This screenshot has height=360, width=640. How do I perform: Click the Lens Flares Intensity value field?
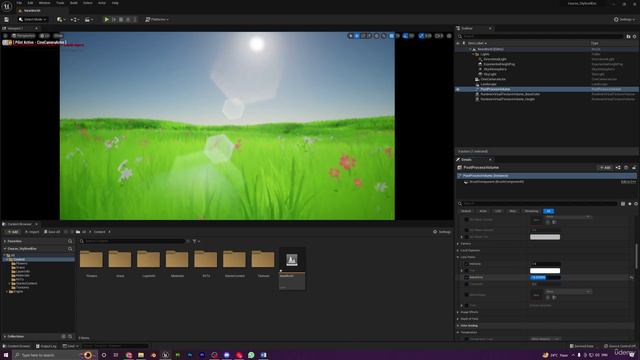(x=545, y=264)
